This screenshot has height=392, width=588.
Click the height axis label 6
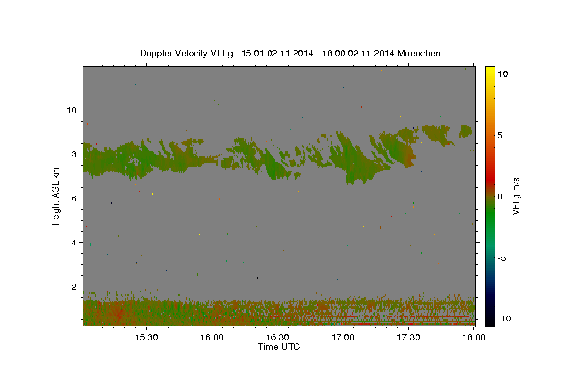coord(75,198)
